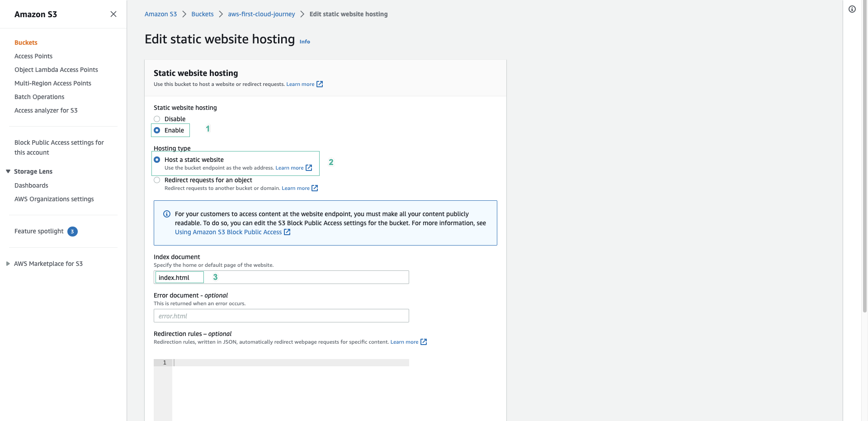Screen dimensions: 868x421
Task: Open Buckets in the sidebar
Action: pyautogui.click(x=26, y=43)
